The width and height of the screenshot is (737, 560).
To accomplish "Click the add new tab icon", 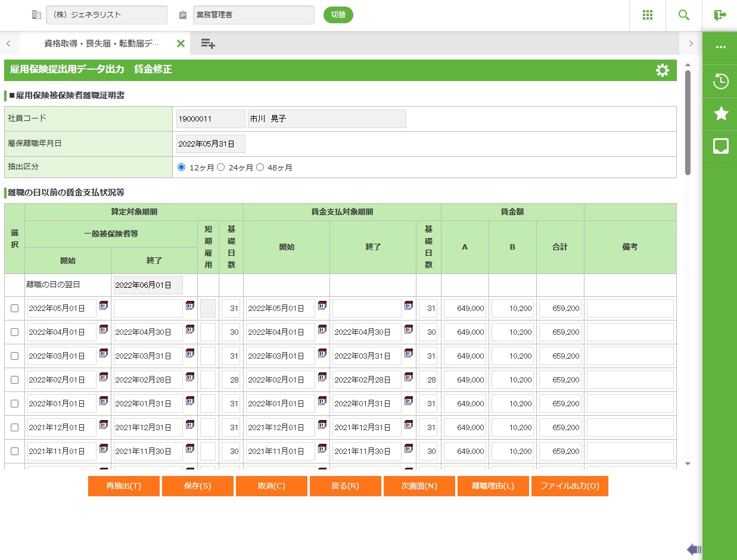I will pos(207,43).
